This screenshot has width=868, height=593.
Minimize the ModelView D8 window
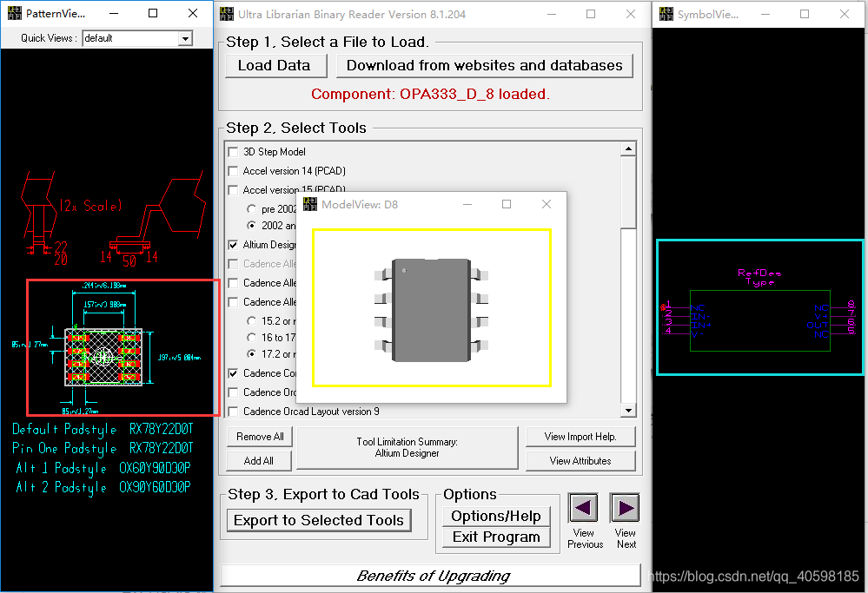(x=467, y=204)
